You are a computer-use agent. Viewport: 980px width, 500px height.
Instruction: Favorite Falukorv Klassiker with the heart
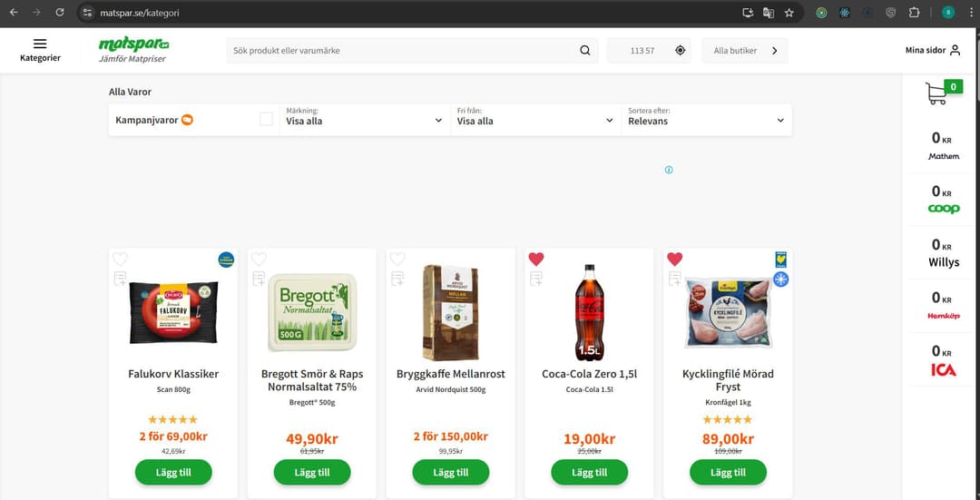(120, 260)
